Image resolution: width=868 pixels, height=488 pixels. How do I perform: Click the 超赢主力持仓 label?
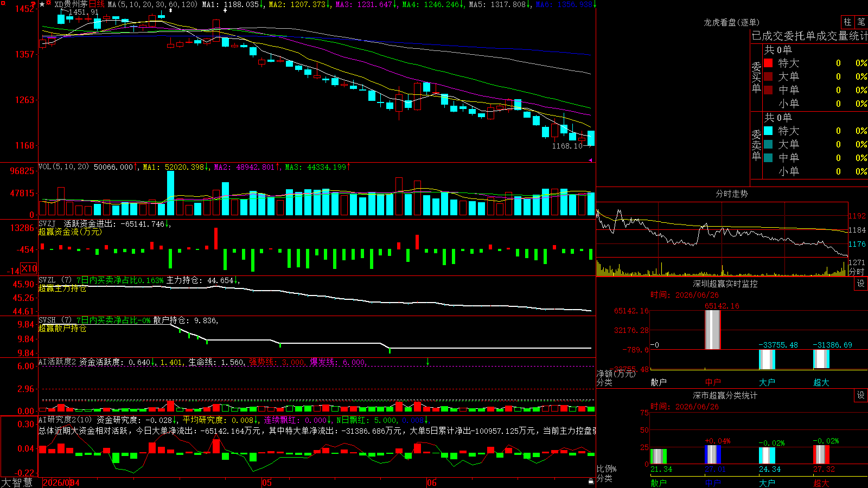coord(62,288)
